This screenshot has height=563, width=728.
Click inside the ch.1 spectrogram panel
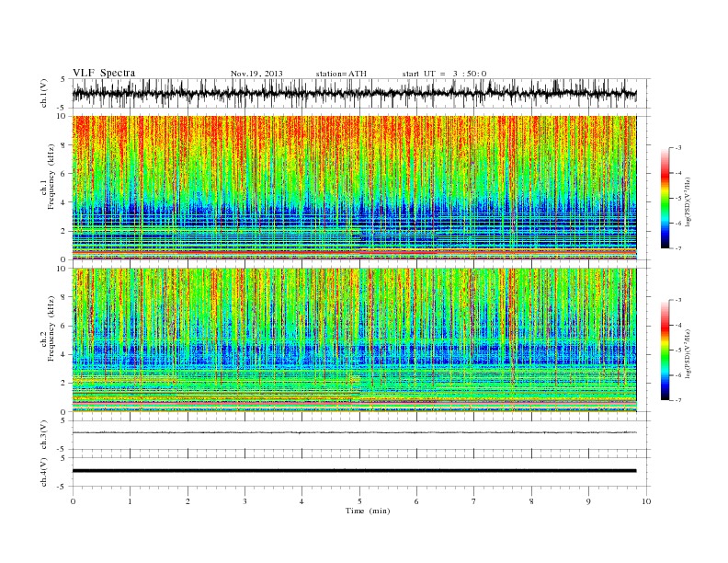354,188
